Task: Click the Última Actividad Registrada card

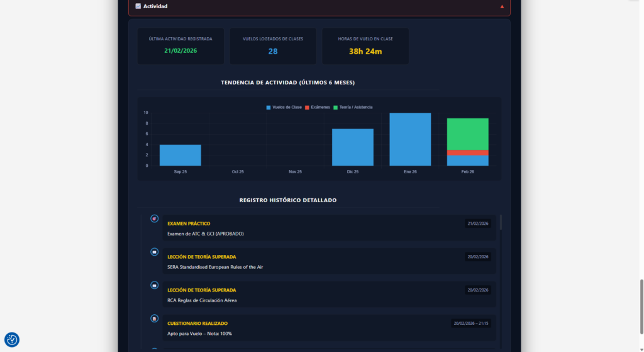Action: (x=180, y=46)
